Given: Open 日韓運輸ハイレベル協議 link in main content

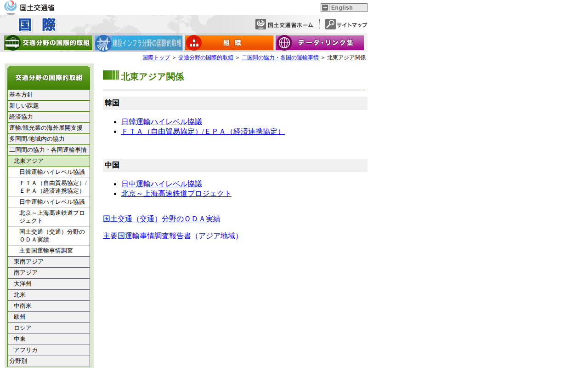Looking at the screenshot, I should [x=162, y=122].
